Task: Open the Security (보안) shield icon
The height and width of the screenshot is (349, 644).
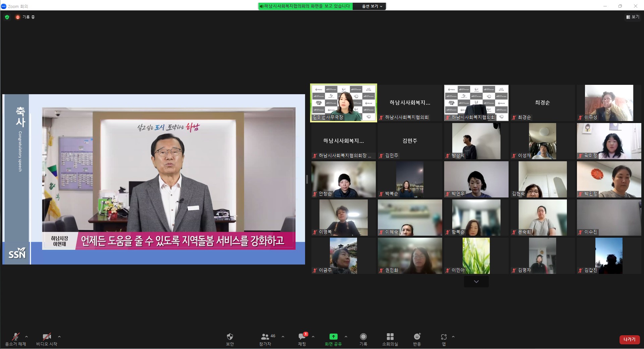Action: 230,337
